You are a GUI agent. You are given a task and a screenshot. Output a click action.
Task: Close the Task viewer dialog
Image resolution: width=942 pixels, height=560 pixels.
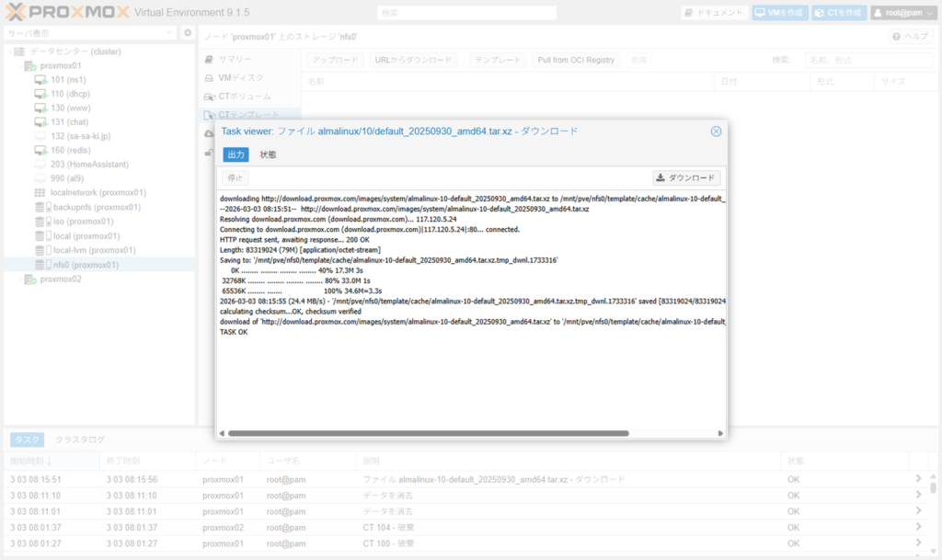(716, 131)
